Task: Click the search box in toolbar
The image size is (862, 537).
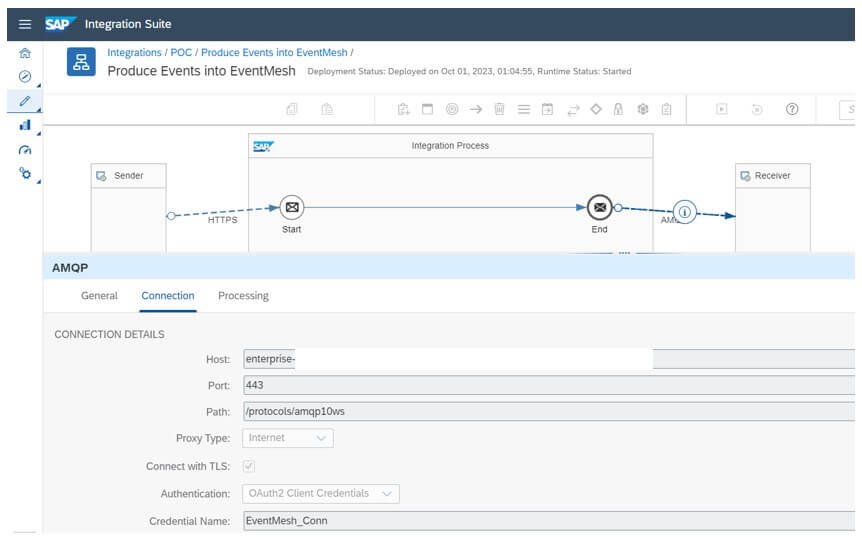Action: click(x=847, y=109)
